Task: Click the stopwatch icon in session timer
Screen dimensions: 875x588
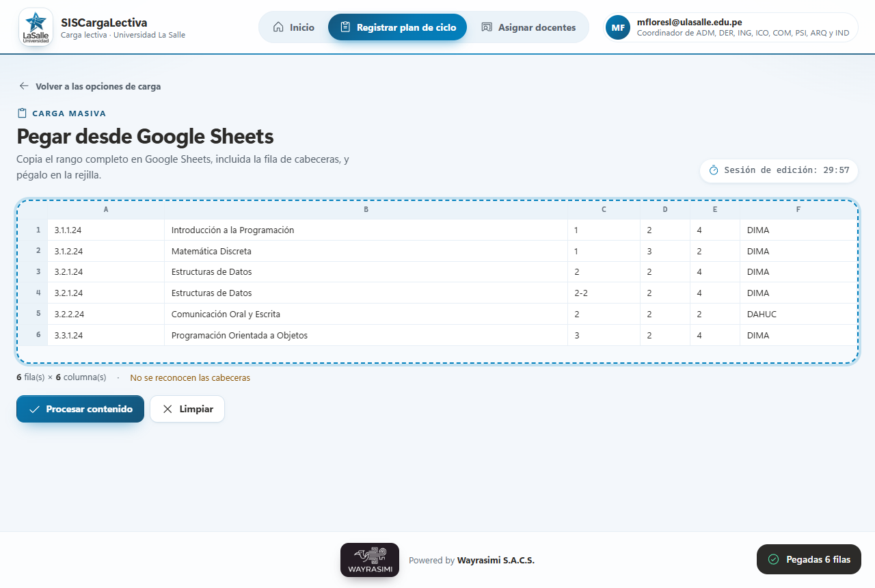Action: (x=714, y=170)
